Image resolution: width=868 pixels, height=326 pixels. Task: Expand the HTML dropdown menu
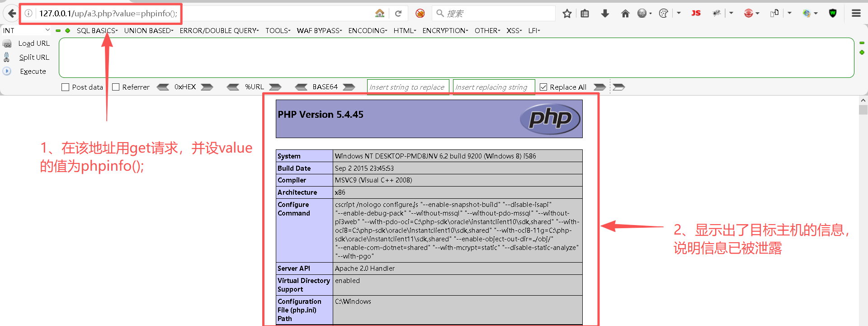pyautogui.click(x=405, y=30)
